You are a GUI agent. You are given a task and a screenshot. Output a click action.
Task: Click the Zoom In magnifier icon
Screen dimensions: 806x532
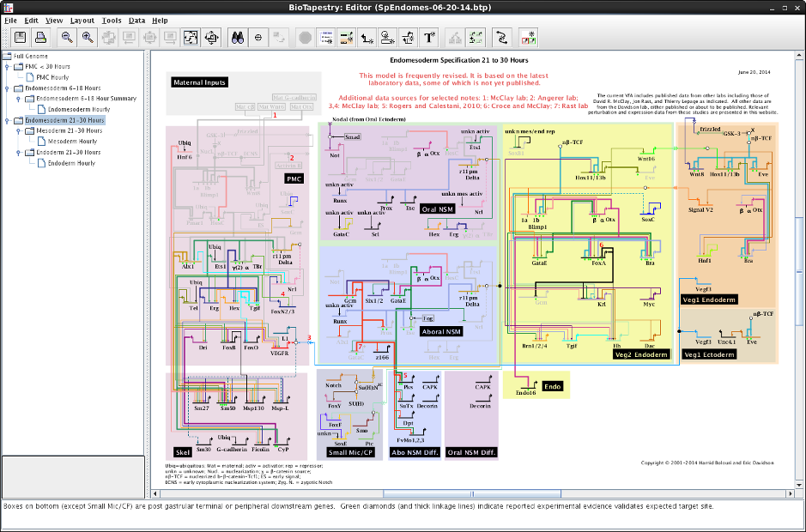point(88,37)
